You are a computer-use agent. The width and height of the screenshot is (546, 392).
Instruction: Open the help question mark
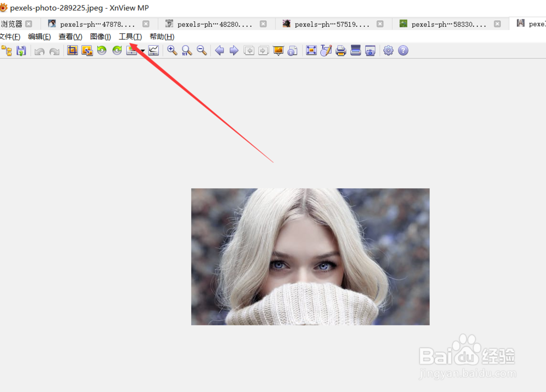point(403,51)
